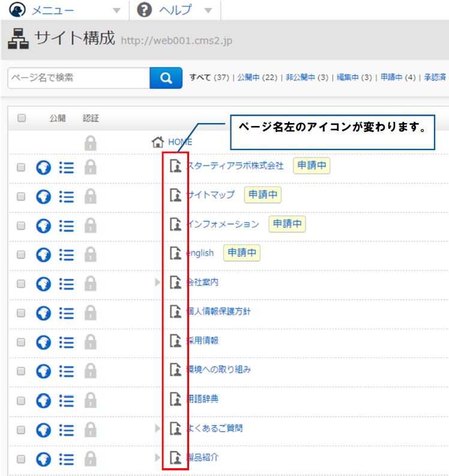Filter by 申請中 (4)
Viewport: 449px width, 476px height.
pos(398,77)
